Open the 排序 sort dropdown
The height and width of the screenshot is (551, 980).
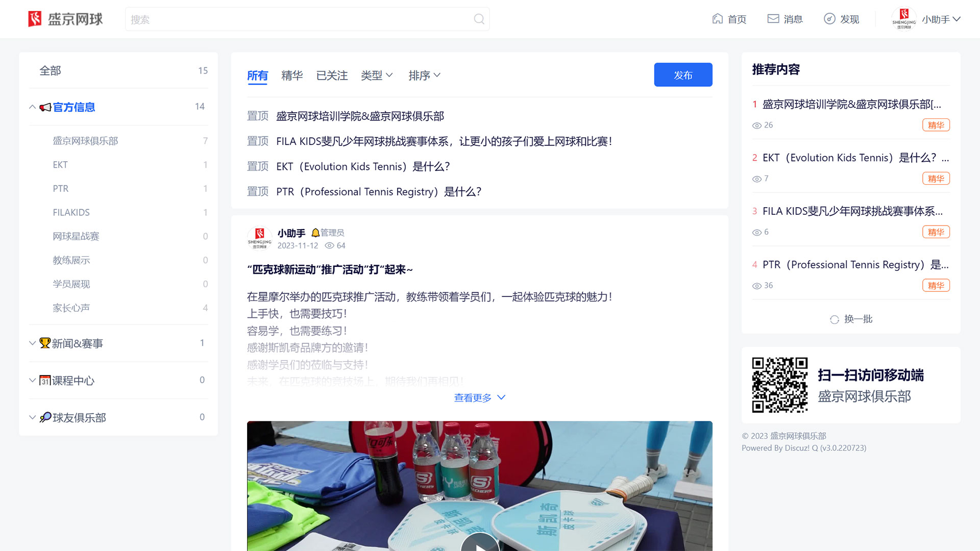pos(425,76)
